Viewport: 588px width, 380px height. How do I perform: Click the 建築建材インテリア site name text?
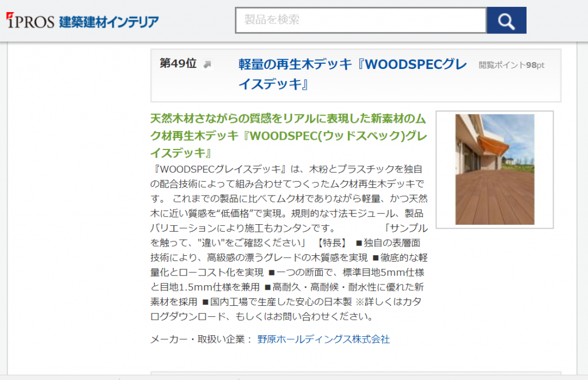click(109, 21)
